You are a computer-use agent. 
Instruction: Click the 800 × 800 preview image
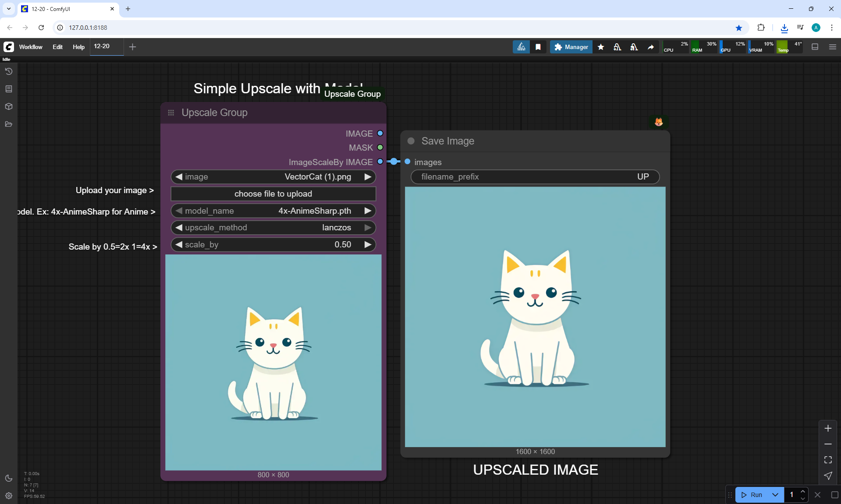pos(273,363)
